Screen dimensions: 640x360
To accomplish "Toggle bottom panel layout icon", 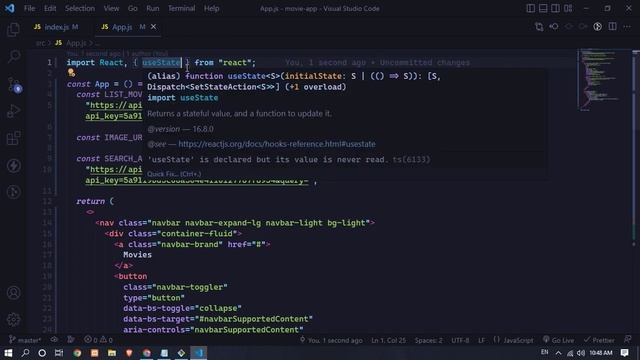I will pos(543,8).
